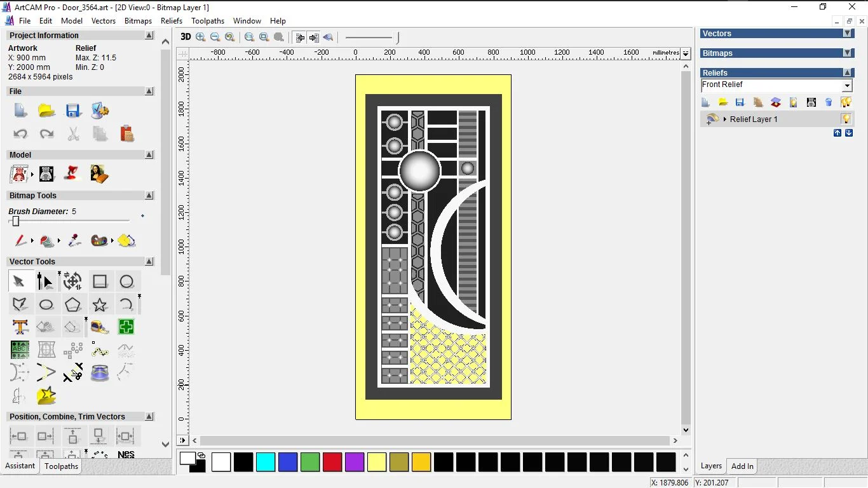868x488 pixels.
Task: Switch to the Toolpaths bottom tab
Action: point(61,466)
